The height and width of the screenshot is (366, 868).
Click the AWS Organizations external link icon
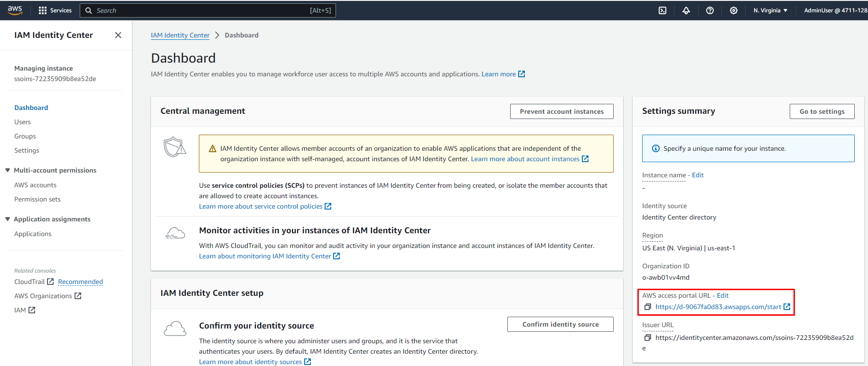[x=78, y=296]
